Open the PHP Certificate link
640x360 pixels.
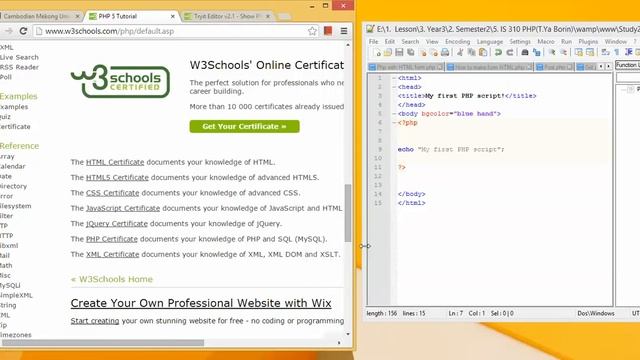[111, 239]
